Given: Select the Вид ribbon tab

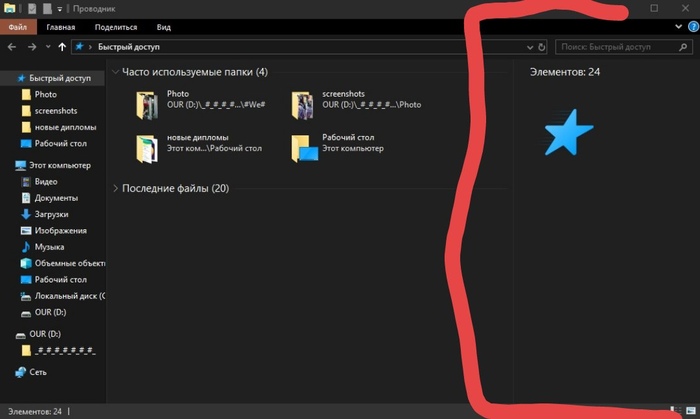Looking at the screenshot, I should (x=163, y=27).
